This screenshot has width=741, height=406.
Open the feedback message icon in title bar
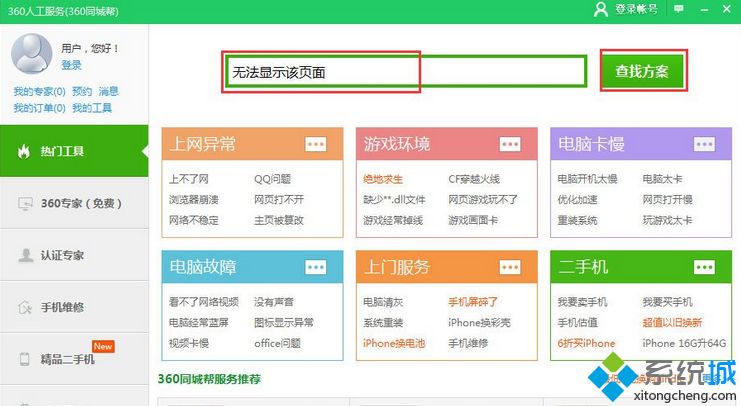click(679, 9)
